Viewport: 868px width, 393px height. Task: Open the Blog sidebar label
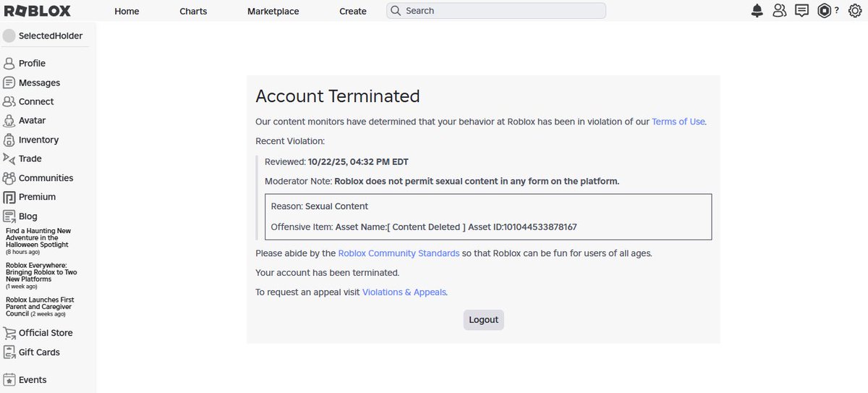tap(27, 216)
